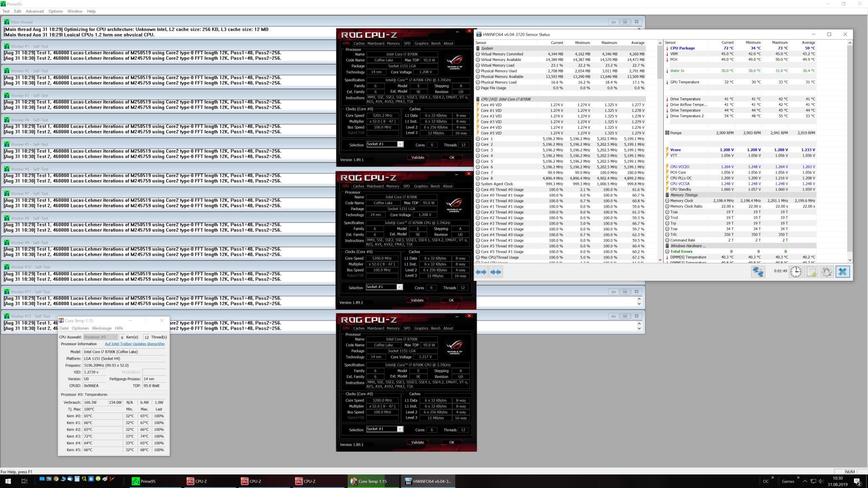Click Auf Intel-Treiber-Updates überprüfen link
Image resolution: width=868 pixels, height=488 pixels.
pos(135,344)
